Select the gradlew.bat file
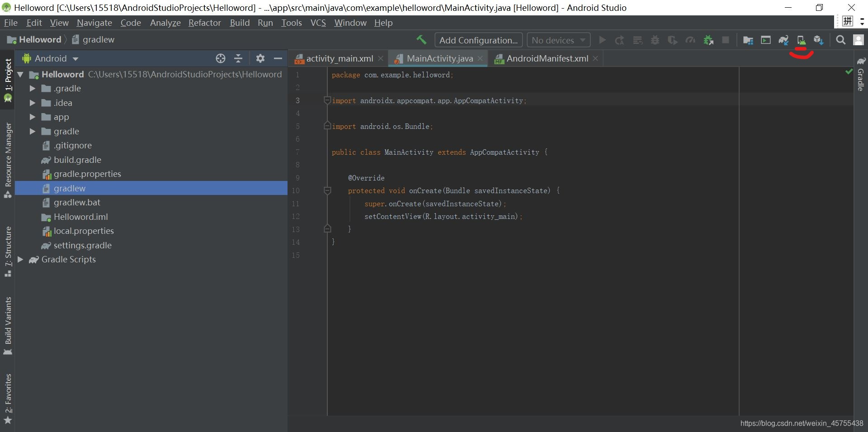The height and width of the screenshot is (432, 868). pos(77,202)
